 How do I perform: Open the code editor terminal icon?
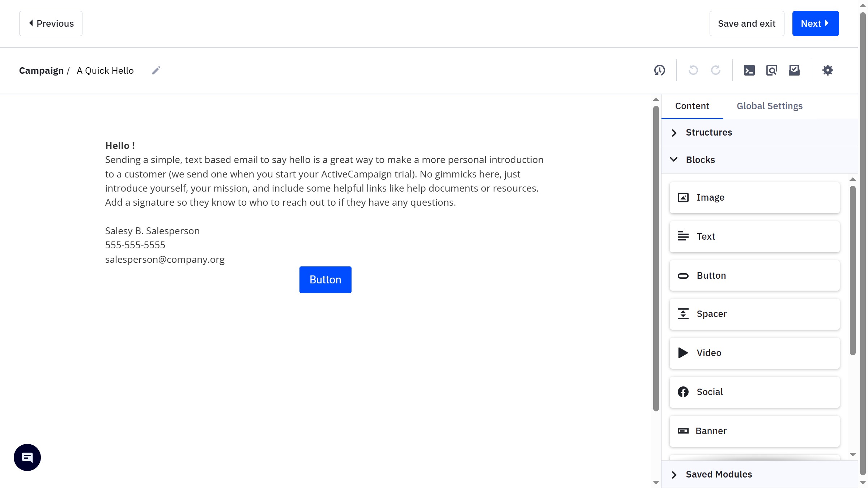tap(749, 70)
